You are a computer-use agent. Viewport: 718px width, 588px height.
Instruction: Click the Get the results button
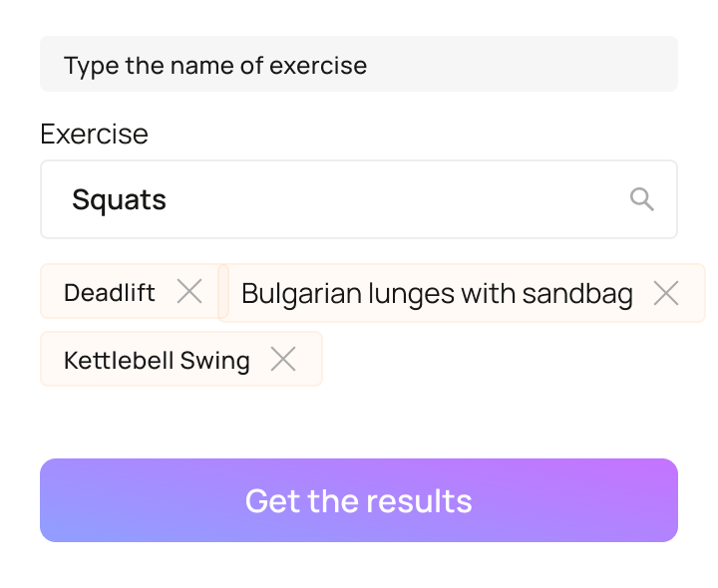tap(359, 500)
